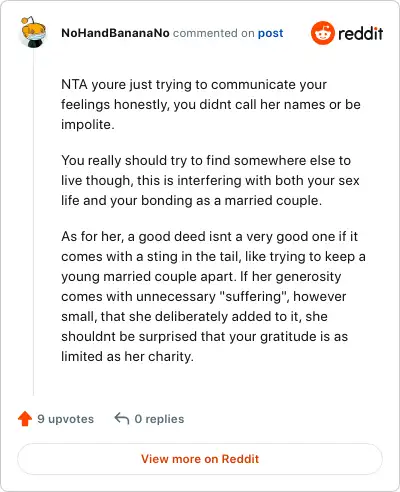Click the reply arrow icon

(x=122, y=419)
